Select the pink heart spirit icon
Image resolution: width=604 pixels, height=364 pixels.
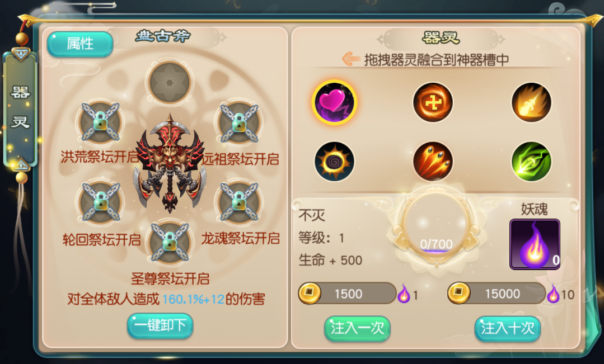(x=334, y=102)
